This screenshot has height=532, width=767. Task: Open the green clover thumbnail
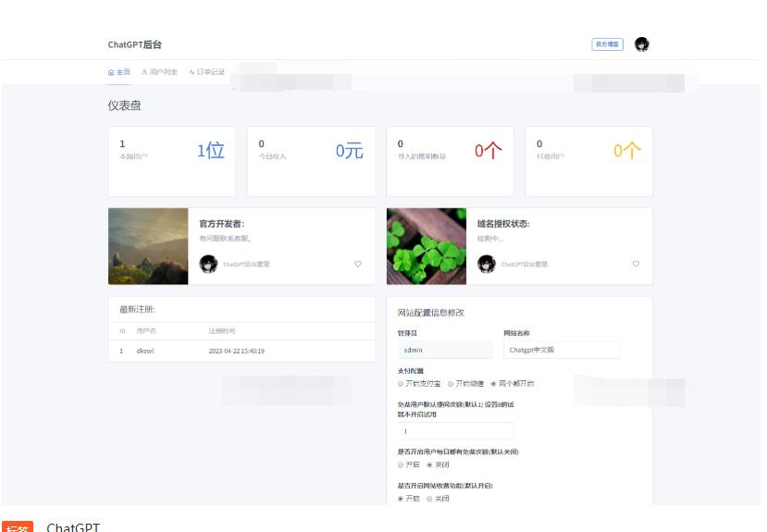click(x=427, y=246)
